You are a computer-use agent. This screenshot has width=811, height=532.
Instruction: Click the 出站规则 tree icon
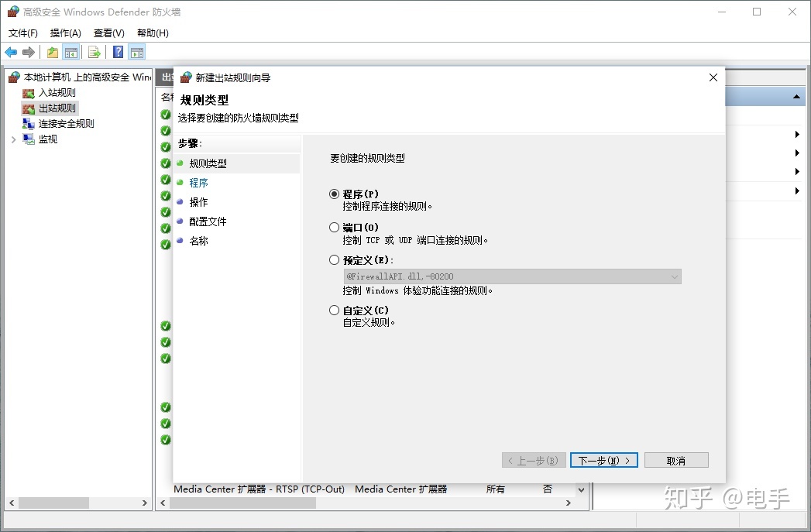point(29,108)
